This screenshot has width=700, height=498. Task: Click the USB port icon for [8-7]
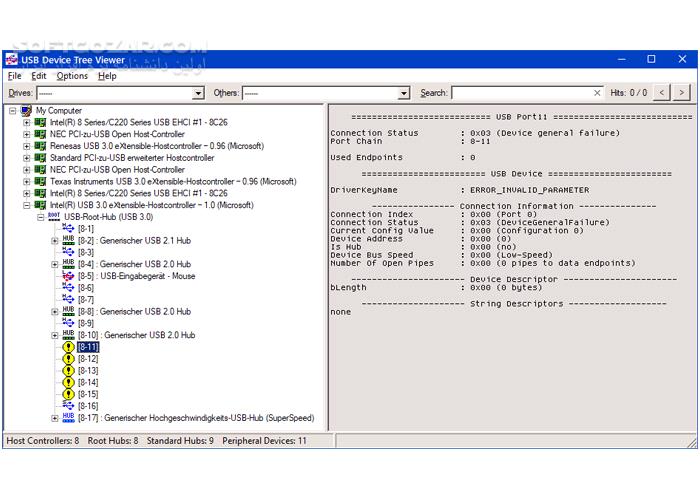coord(68,299)
